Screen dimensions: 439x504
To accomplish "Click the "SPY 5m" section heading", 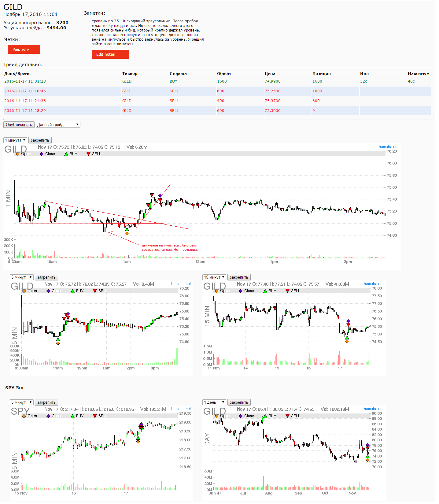I will click(14, 388).
